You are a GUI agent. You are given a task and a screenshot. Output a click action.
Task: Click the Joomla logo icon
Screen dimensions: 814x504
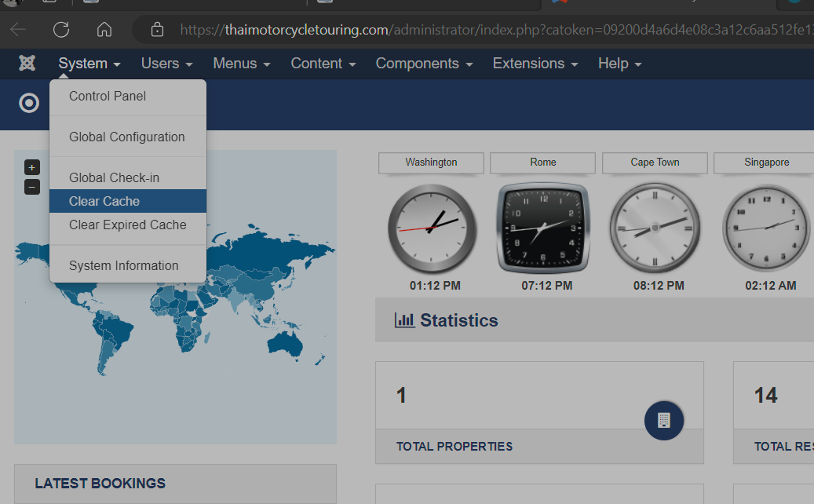click(x=27, y=64)
